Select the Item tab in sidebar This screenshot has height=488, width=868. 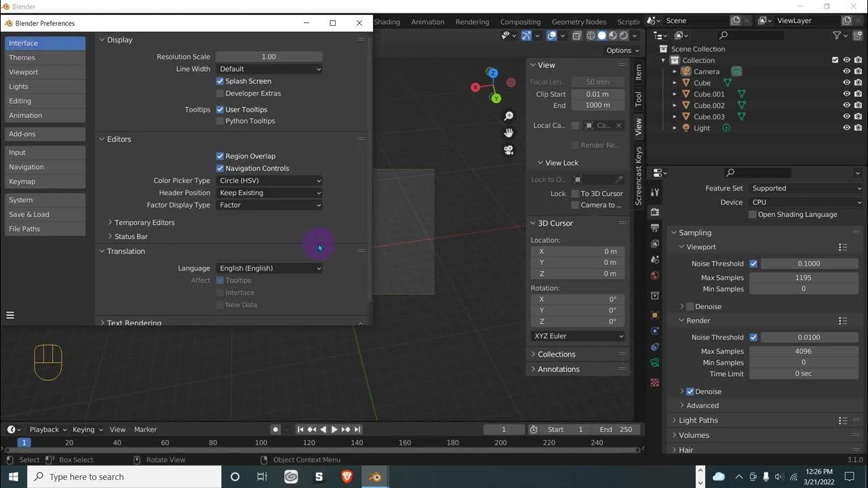click(638, 72)
